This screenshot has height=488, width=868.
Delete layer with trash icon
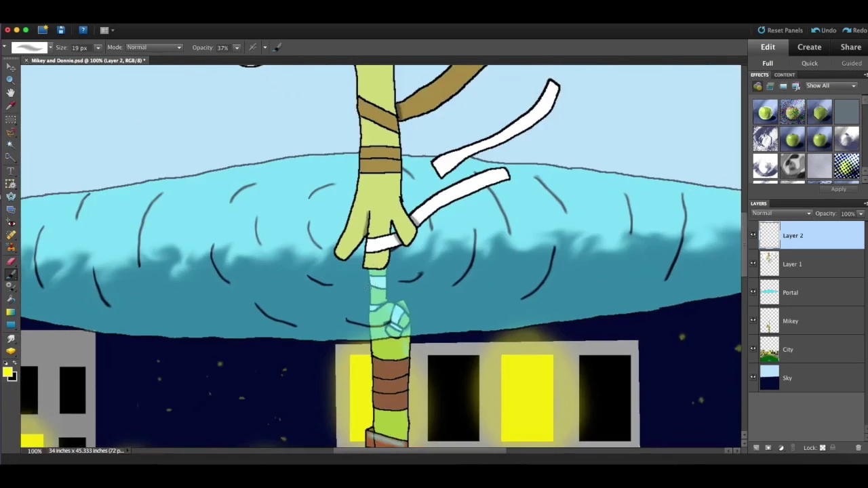point(859,448)
